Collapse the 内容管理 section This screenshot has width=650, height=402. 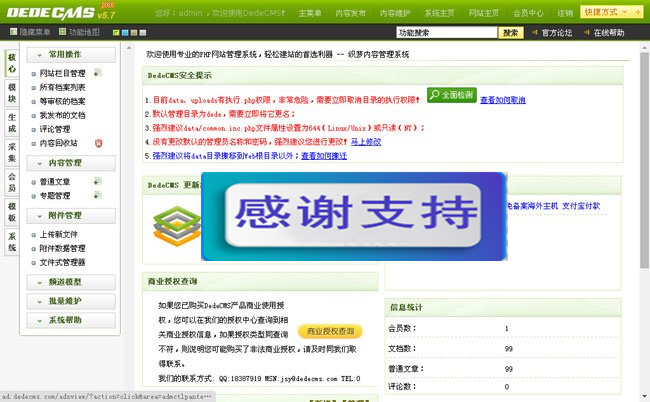point(71,163)
